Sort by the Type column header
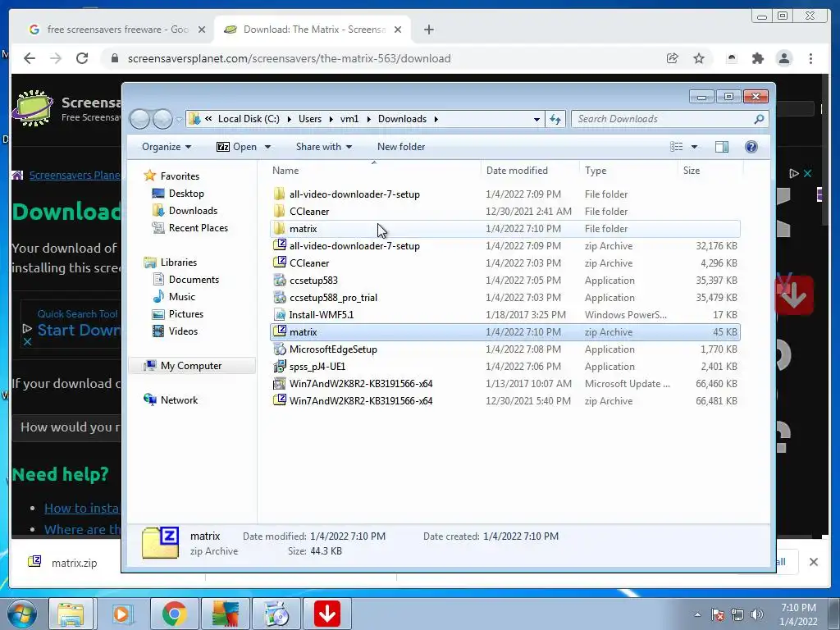The height and width of the screenshot is (630, 840). point(628,171)
